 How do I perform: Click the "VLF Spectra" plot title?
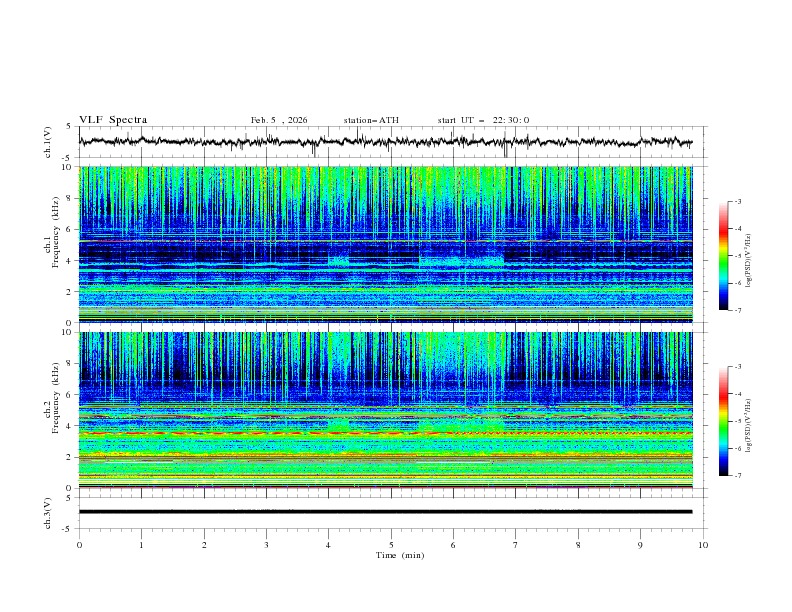pyautogui.click(x=113, y=120)
